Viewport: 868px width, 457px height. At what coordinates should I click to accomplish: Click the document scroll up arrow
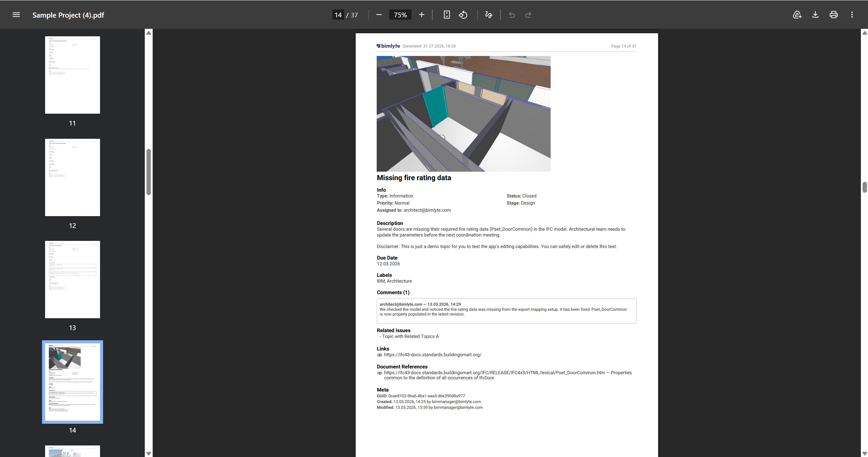point(865,33)
